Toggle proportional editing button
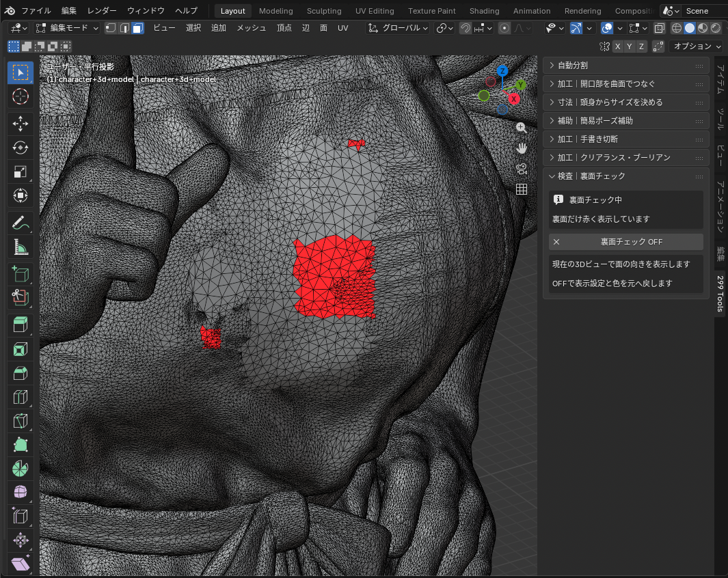This screenshot has height=578, width=728. (x=504, y=28)
